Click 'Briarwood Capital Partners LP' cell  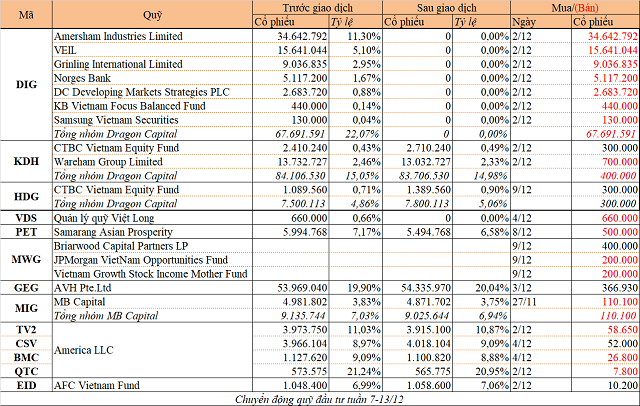[121, 246]
